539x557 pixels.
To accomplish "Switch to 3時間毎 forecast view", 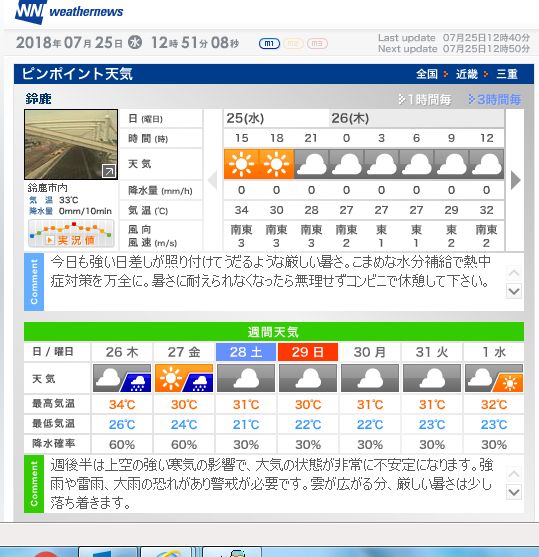I will 494,99.
